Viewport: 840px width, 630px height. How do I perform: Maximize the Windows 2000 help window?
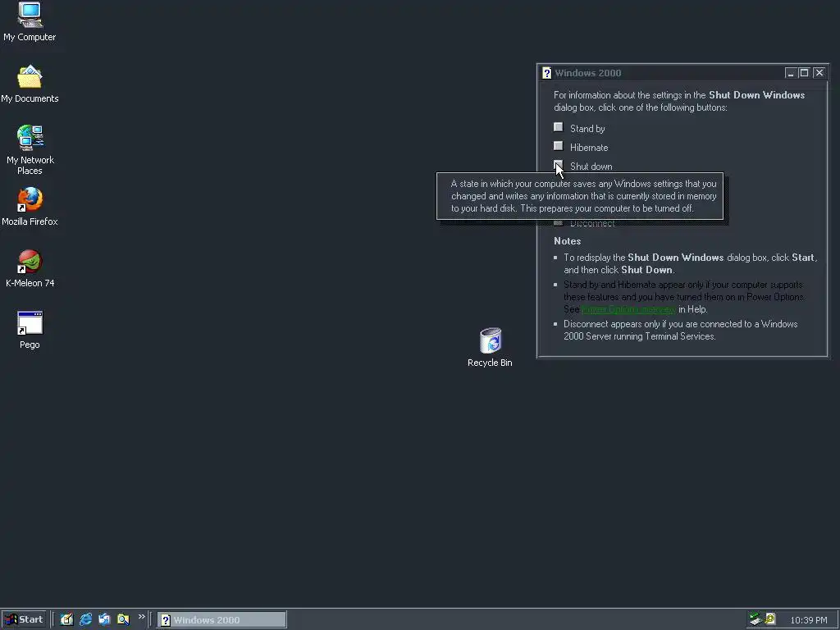coord(804,73)
